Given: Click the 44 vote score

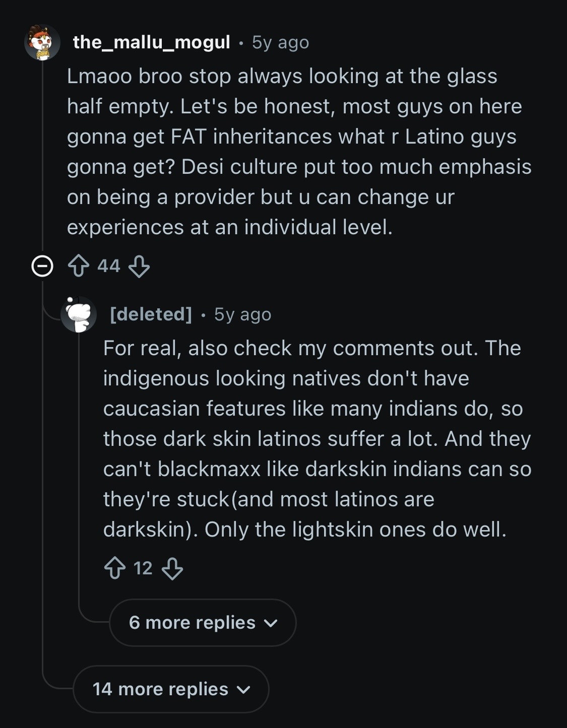Looking at the screenshot, I should (x=109, y=266).
